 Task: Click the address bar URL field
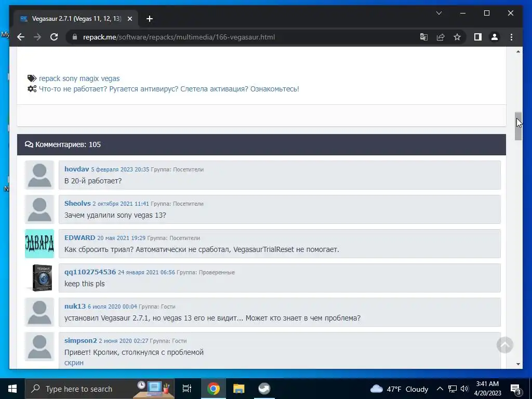point(179,37)
